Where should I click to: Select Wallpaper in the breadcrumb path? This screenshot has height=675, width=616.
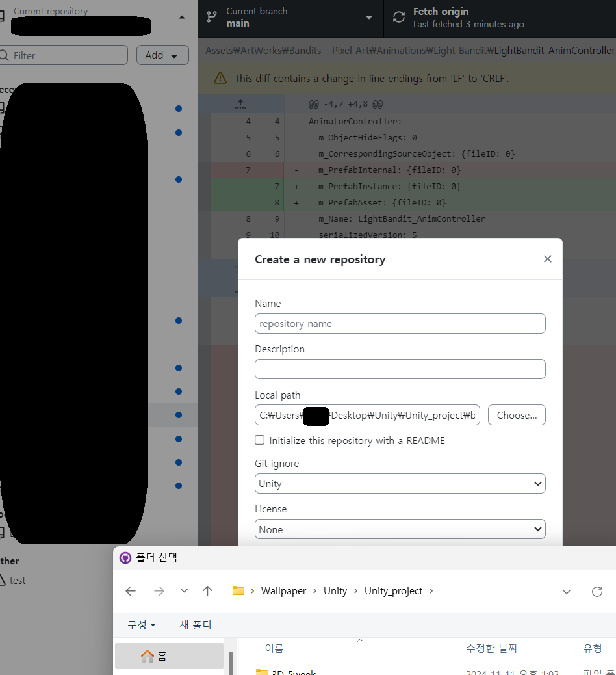coord(283,591)
